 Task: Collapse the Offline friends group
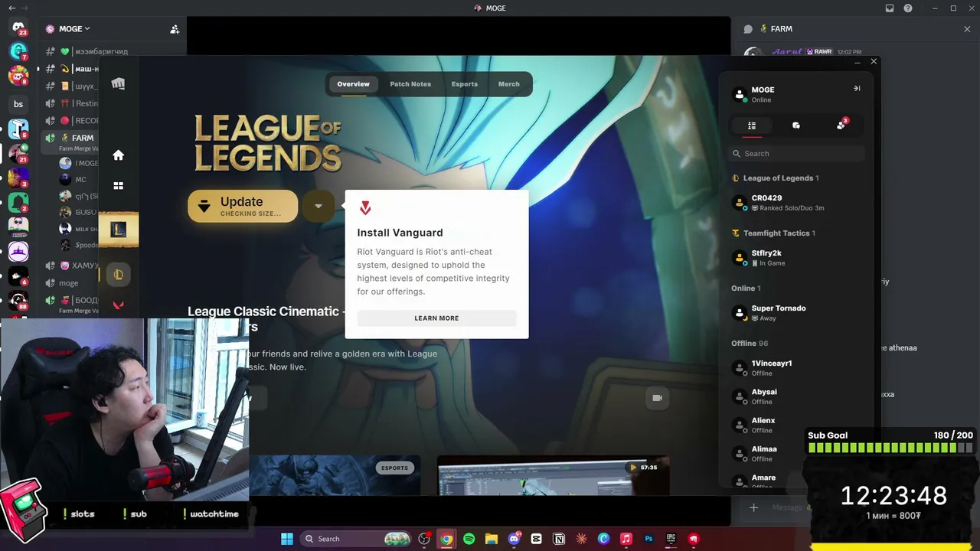[750, 344]
